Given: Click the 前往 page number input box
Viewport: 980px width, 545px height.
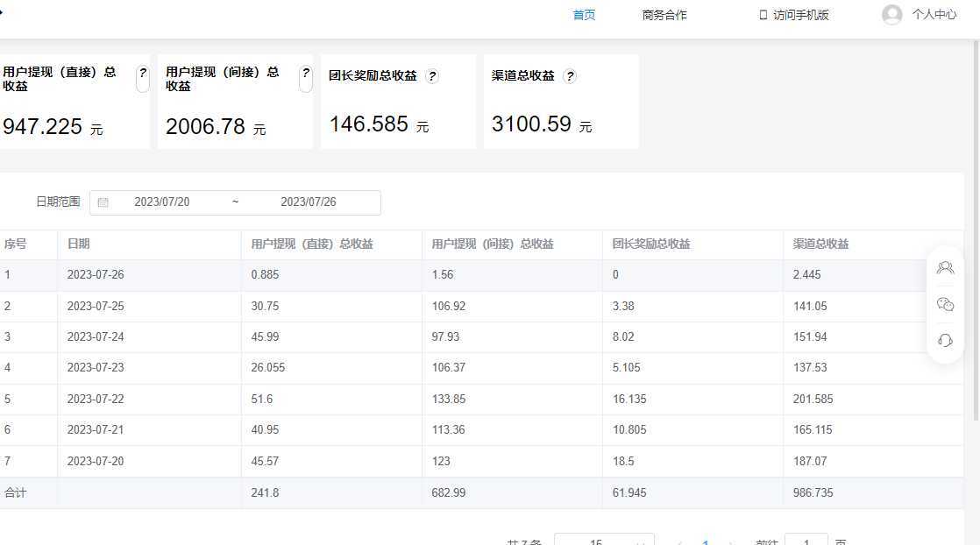Looking at the screenshot, I should pyautogui.click(x=805, y=541).
